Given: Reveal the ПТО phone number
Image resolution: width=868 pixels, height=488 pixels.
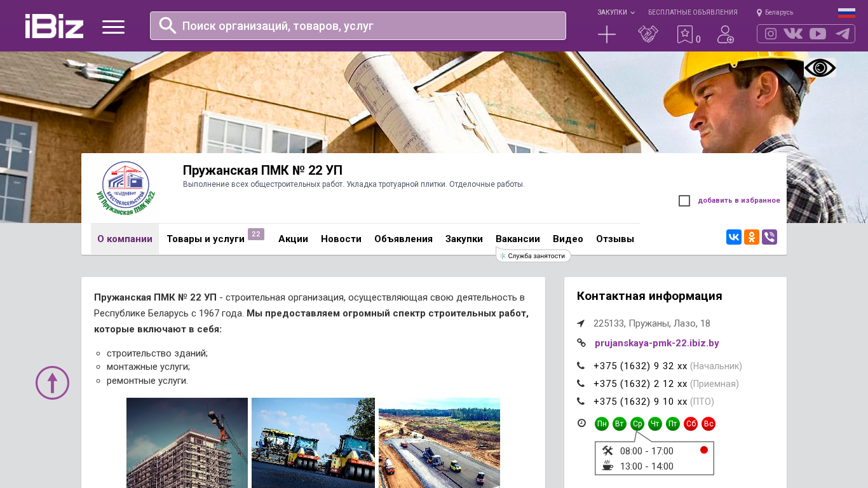Looking at the screenshot, I should [641, 402].
